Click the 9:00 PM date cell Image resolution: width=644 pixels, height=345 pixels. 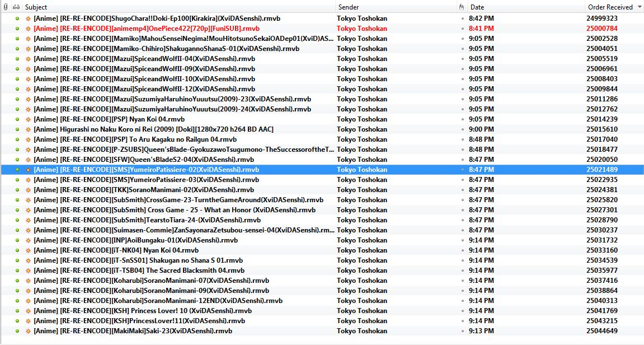481,129
